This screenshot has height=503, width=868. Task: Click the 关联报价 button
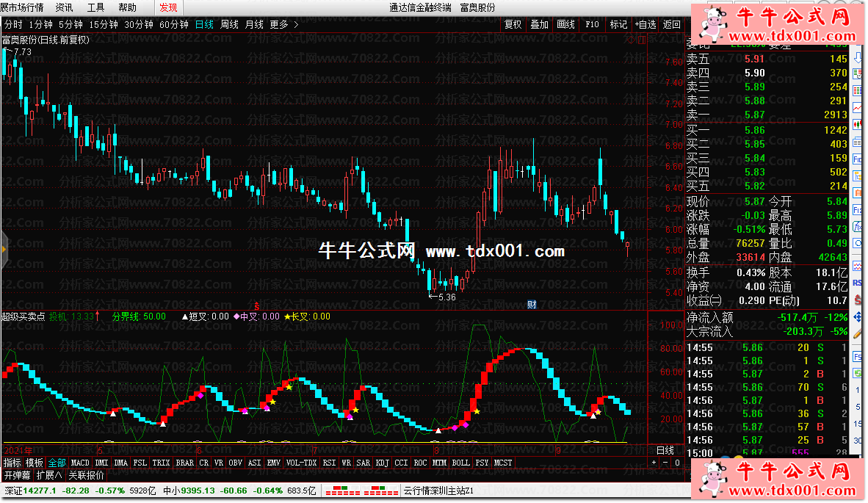click(87, 475)
